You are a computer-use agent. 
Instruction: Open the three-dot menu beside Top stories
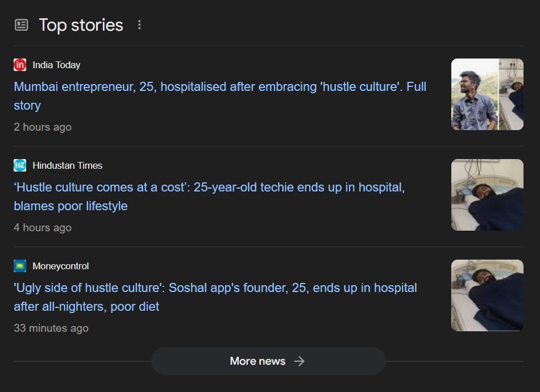[139, 25]
